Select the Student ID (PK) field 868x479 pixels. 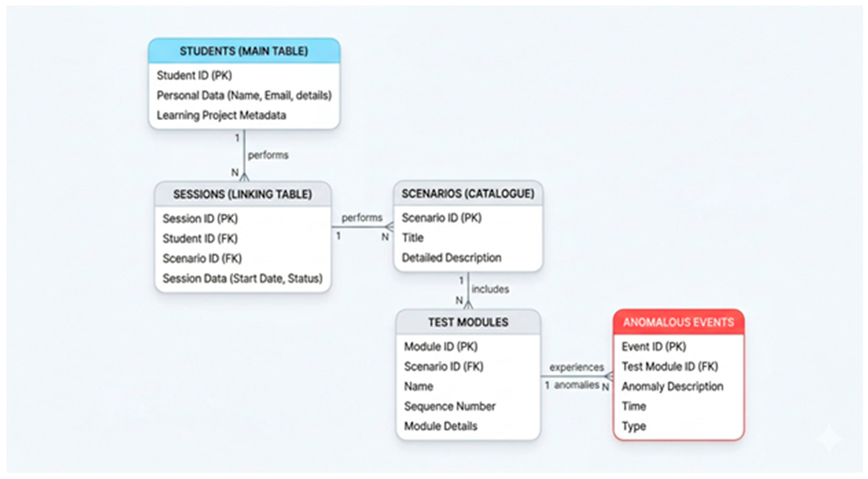[x=194, y=75]
